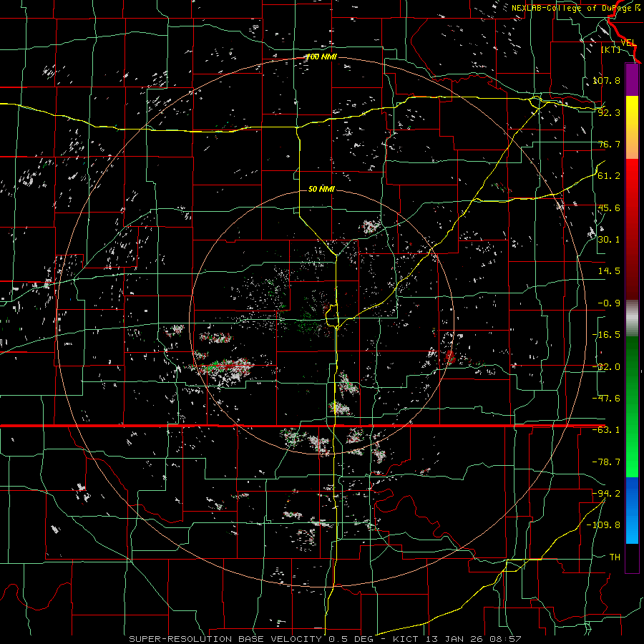Select the 14.5 velocity scale value
This screenshot has height=644, width=644.
609,271
